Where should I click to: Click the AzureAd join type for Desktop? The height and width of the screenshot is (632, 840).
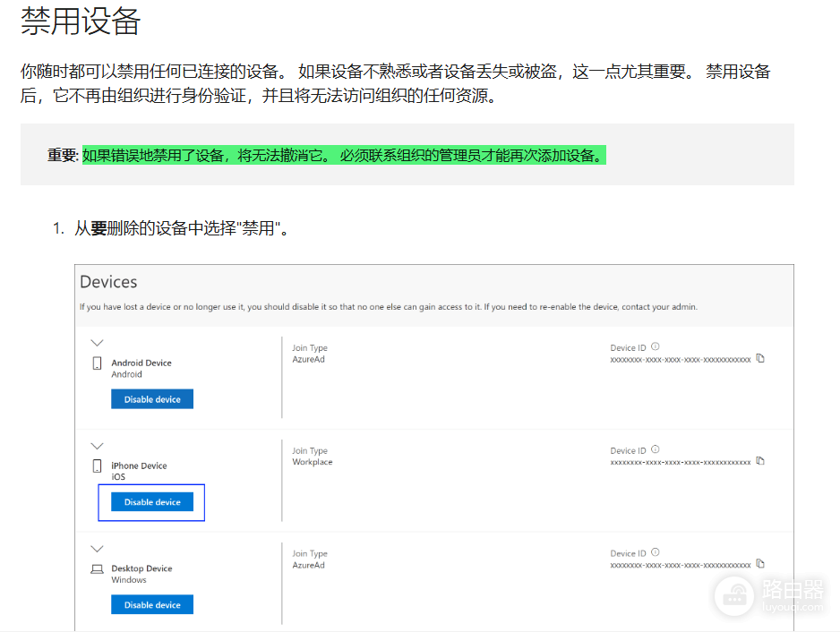tap(309, 565)
